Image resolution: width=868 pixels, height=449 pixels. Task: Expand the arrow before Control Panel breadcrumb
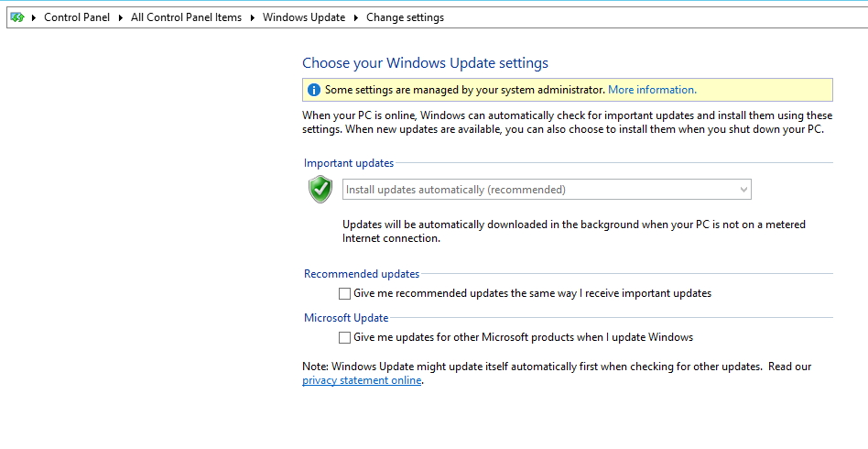[34, 17]
